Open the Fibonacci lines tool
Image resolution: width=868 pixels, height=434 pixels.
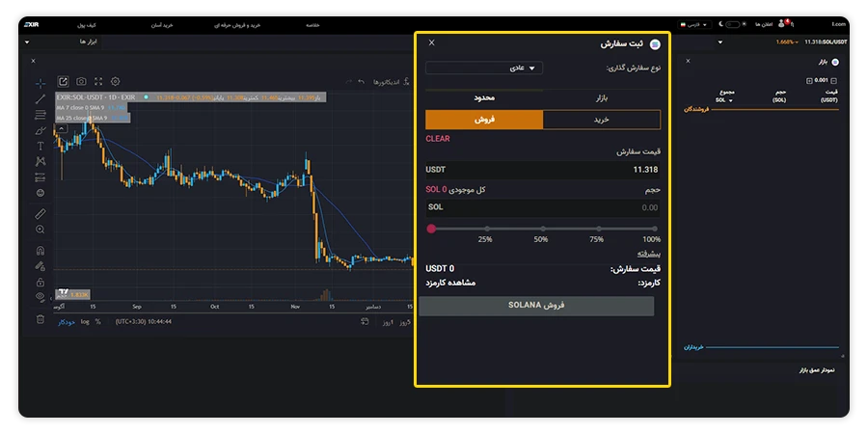click(41, 115)
